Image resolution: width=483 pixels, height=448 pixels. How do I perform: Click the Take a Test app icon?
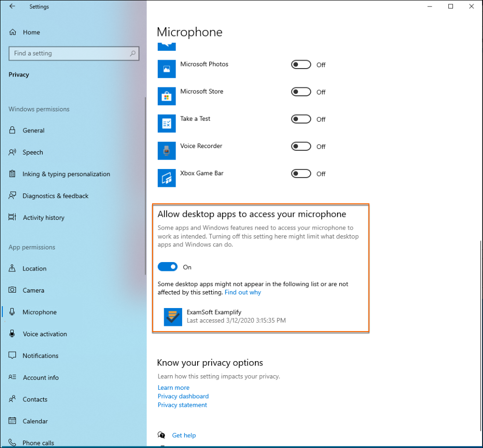[167, 124]
